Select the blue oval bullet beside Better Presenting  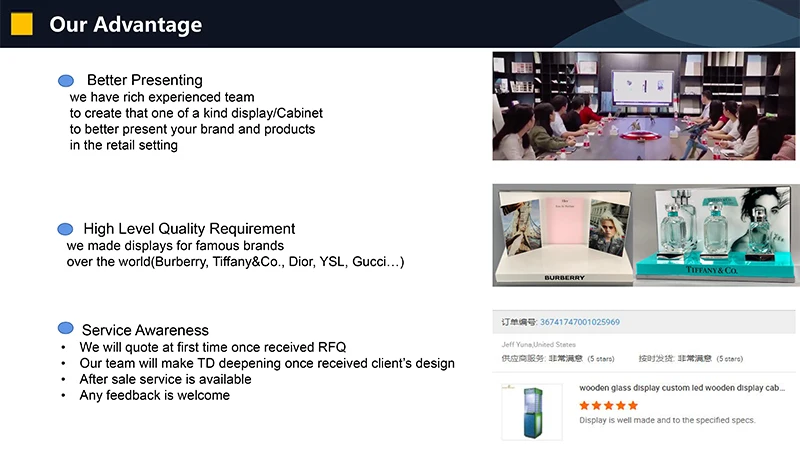[x=66, y=81]
